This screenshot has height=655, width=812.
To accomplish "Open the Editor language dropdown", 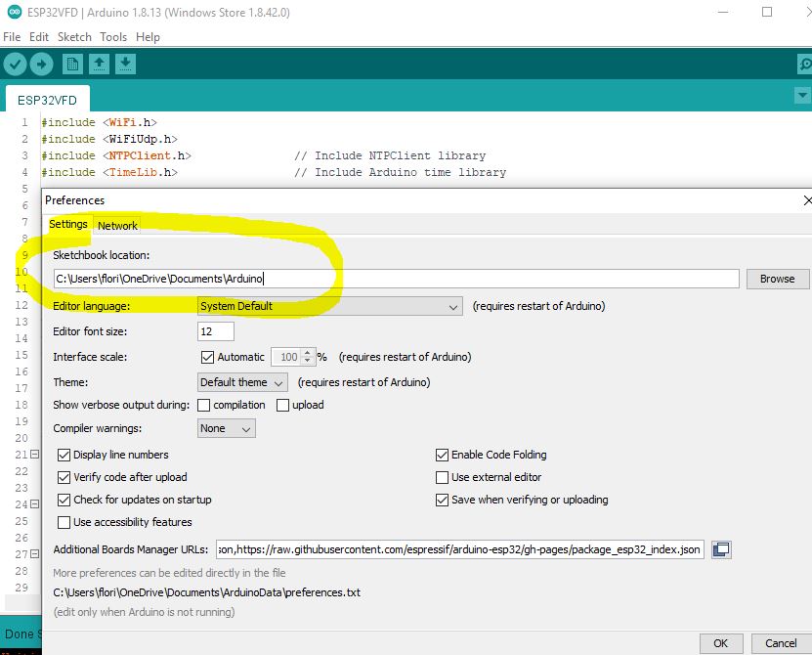I will pos(330,306).
